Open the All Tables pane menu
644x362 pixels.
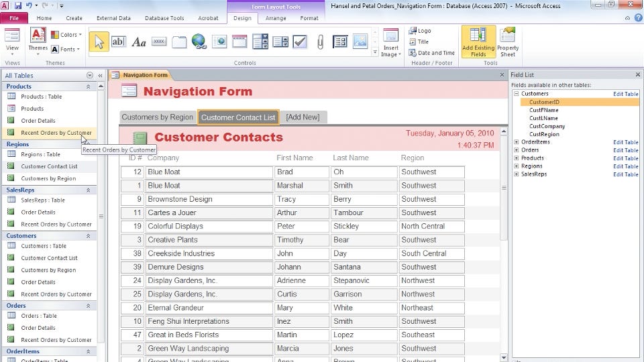(89, 76)
